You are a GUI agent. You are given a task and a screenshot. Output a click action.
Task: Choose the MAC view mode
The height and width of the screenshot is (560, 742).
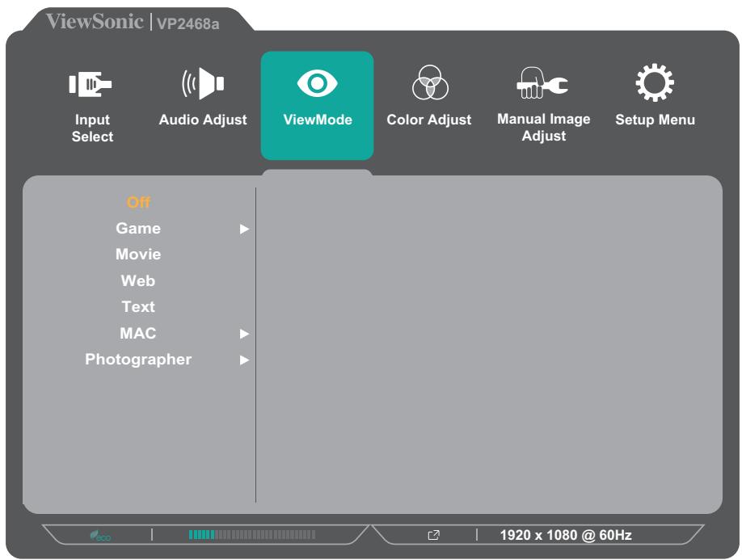point(138,334)
